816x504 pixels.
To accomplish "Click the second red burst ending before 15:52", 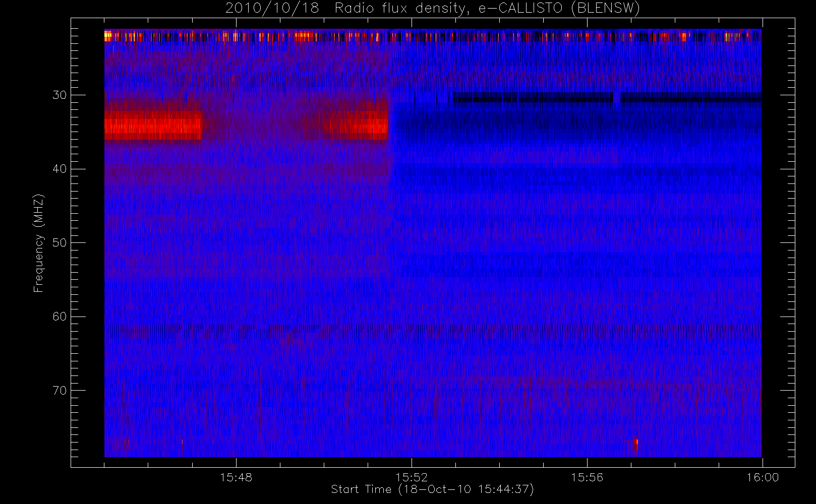I will [356, 126].
